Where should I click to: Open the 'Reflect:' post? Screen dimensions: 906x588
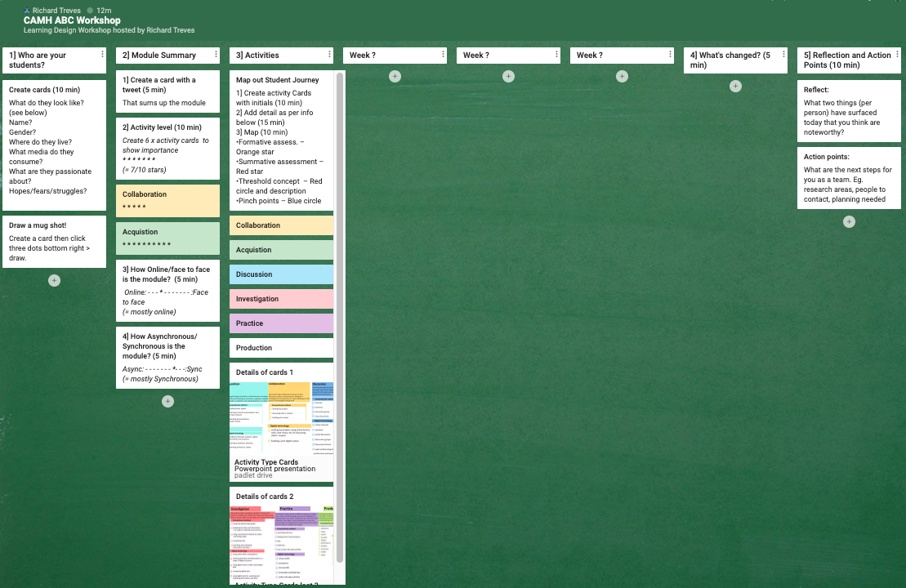849,111
